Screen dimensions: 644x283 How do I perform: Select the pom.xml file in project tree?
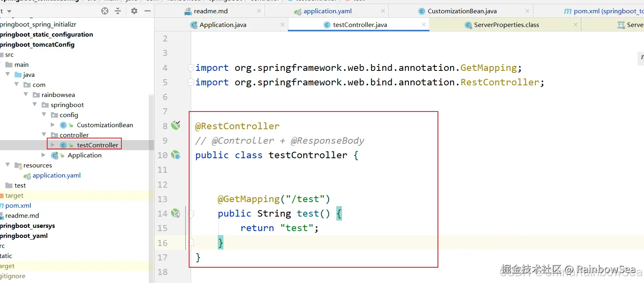coord(18,205)
